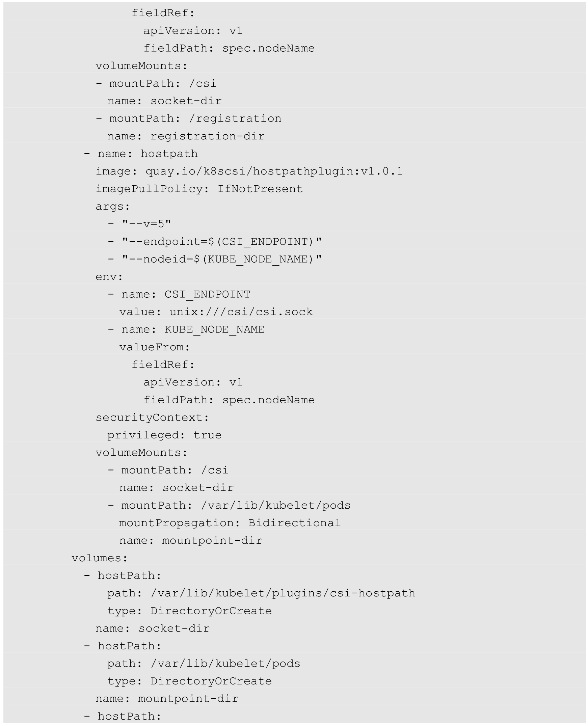
Task: Click the hostpathplugin image line
Action: [249, 171]
